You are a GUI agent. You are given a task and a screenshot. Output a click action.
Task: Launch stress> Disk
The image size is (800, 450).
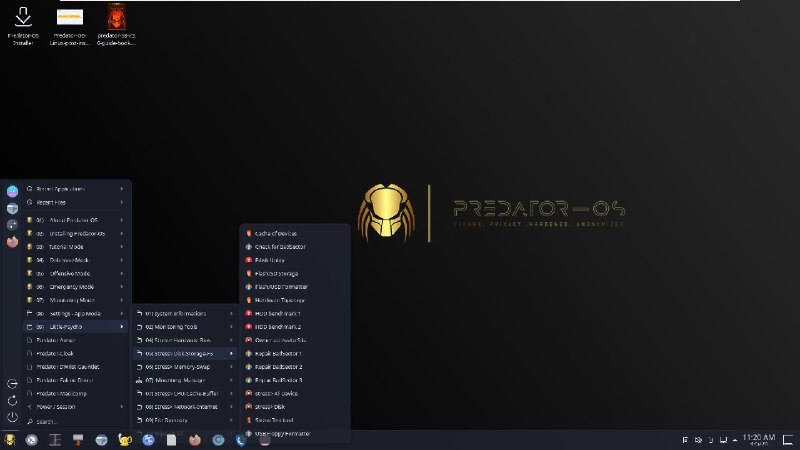point(295,407)
